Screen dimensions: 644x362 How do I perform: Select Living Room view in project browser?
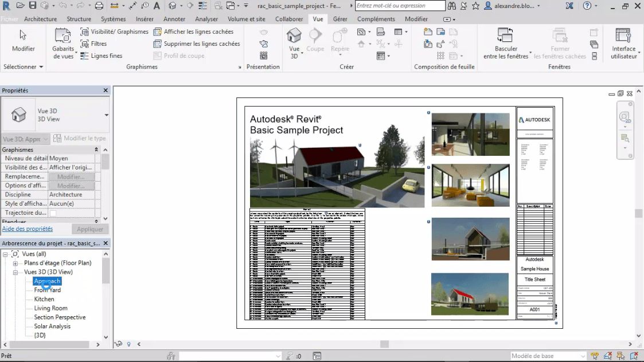[x=50, y=308]
